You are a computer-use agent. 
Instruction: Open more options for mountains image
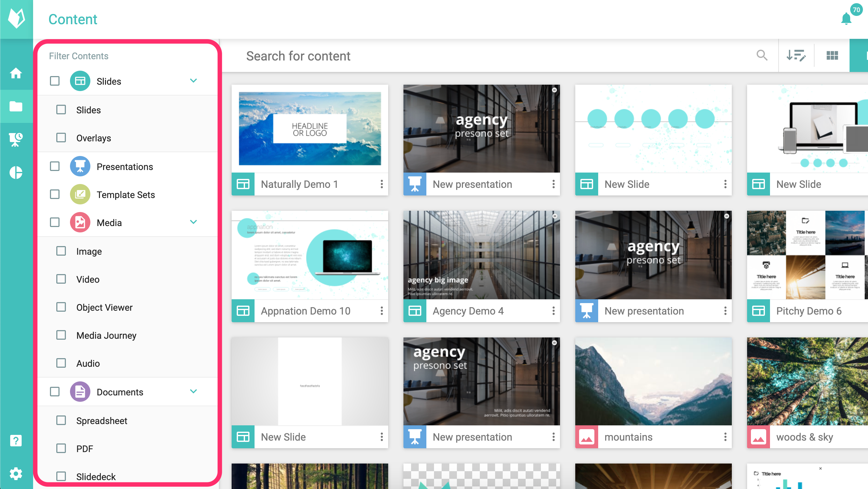pyautogui.click(x=725, y=437)
